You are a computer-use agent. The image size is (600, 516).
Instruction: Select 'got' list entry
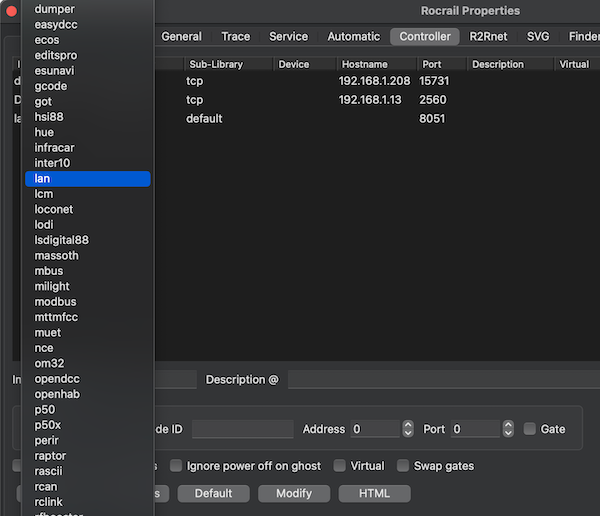88,101
